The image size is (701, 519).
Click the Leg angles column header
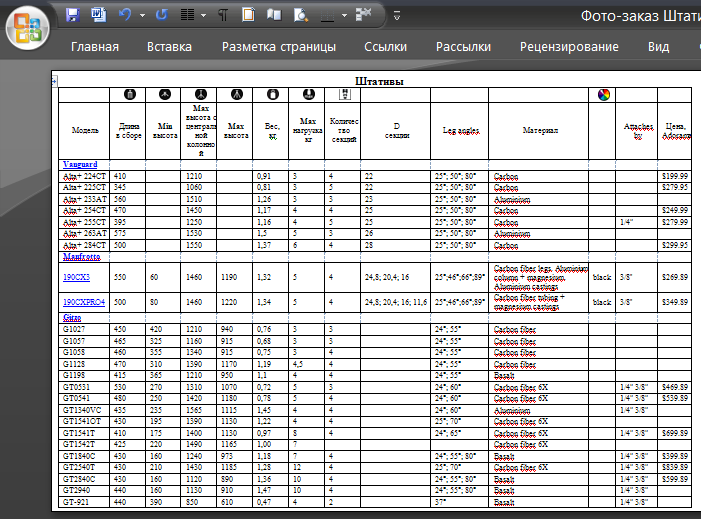(461, 131)
